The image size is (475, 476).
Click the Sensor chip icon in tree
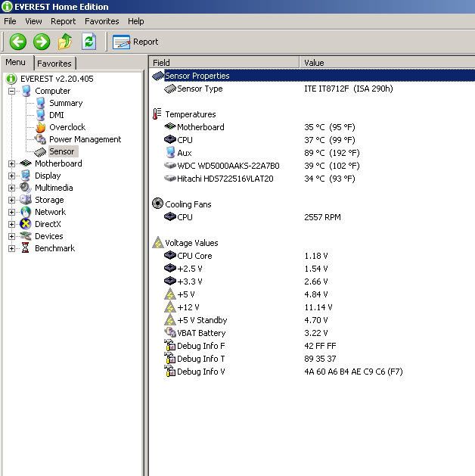(x=40, y=151)
